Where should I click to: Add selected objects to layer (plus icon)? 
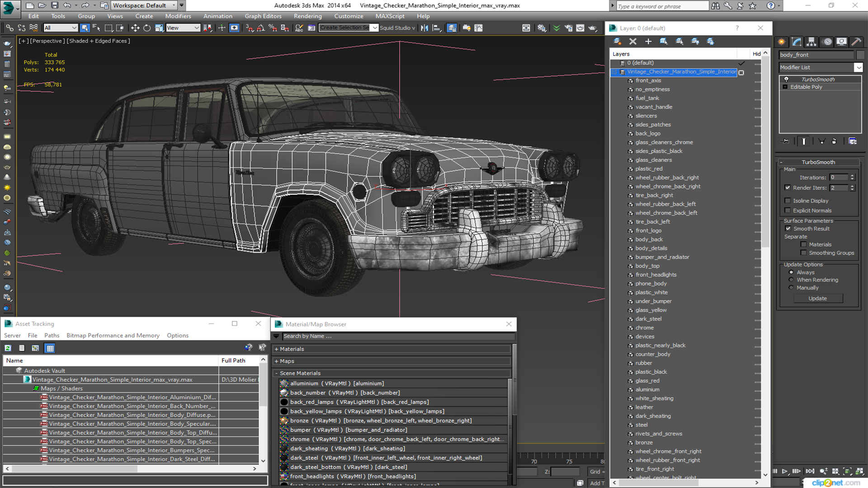(648, 41)
